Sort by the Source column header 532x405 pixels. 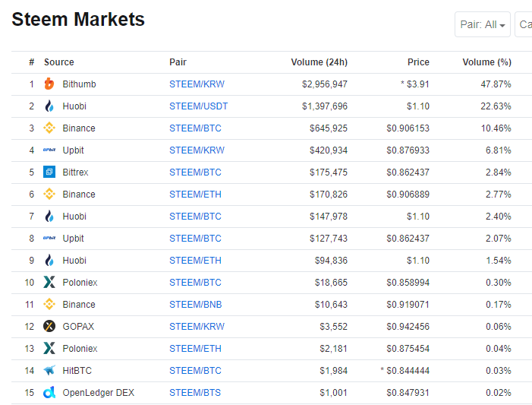[x=59, y=62]
